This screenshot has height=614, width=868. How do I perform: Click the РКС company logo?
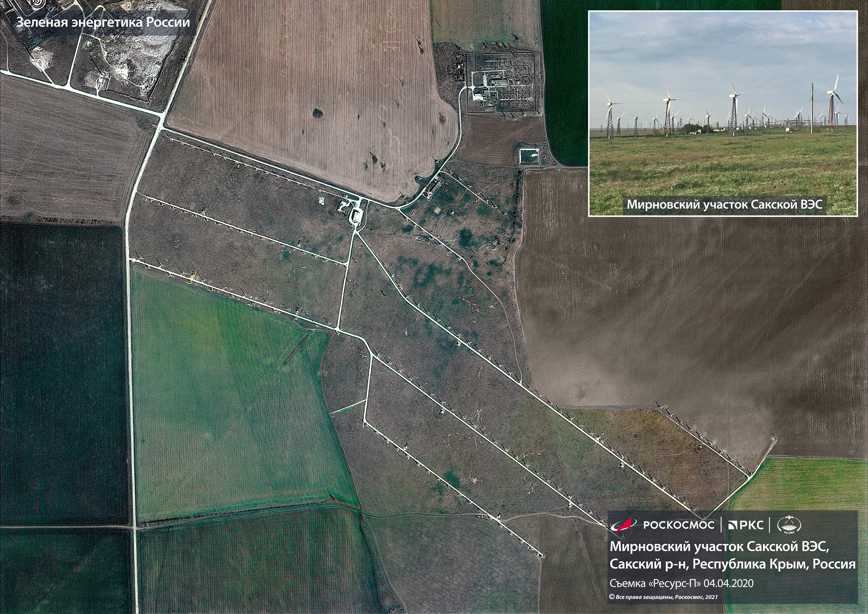[746, 525]
